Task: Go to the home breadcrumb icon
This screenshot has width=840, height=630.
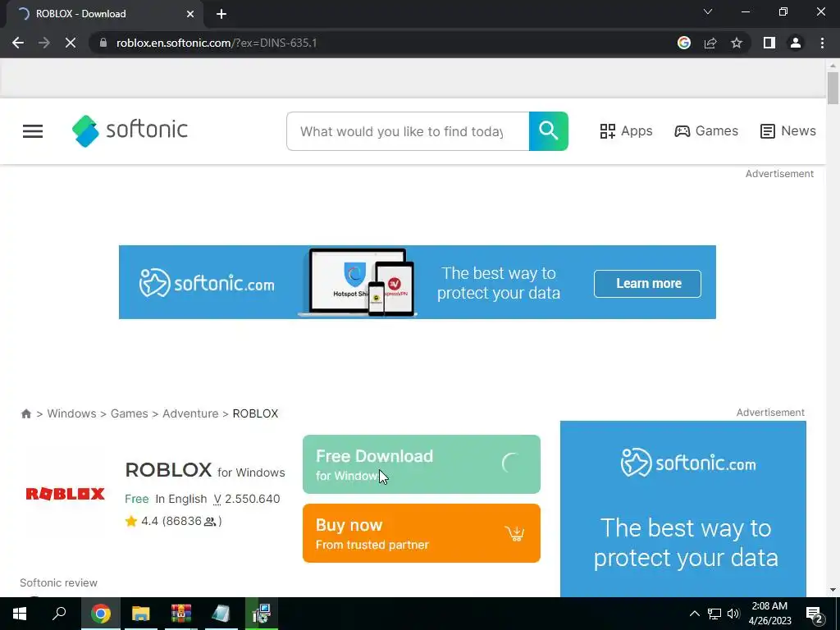Action: pyautogui.click(x=25, y=413)
